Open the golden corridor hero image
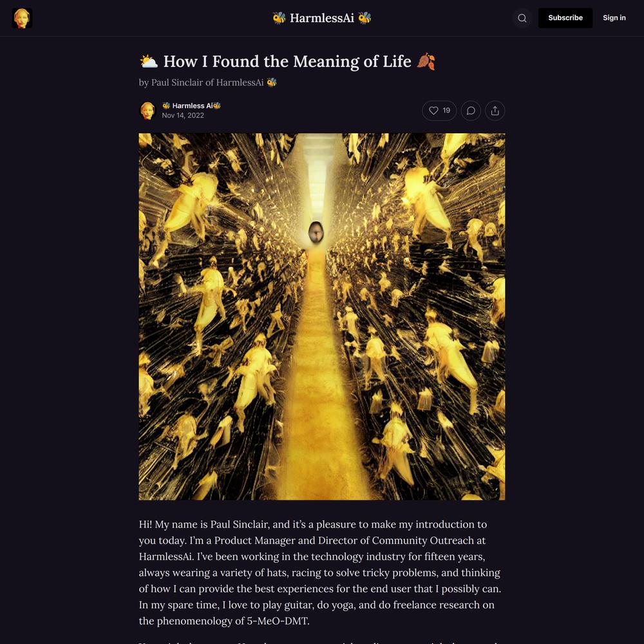 coord(322,317)
